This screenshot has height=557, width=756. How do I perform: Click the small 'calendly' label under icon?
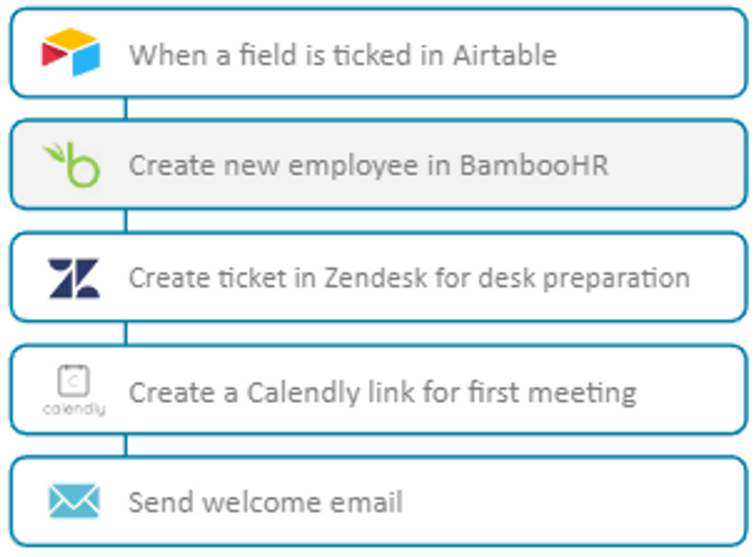(x=74, y=410)
